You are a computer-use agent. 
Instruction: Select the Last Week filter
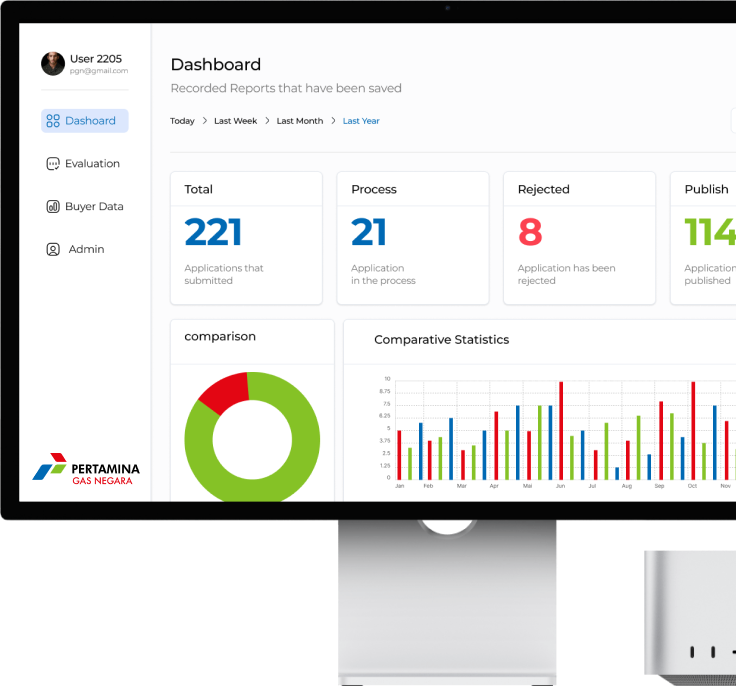pyautogui.click(x=235, y=121)
